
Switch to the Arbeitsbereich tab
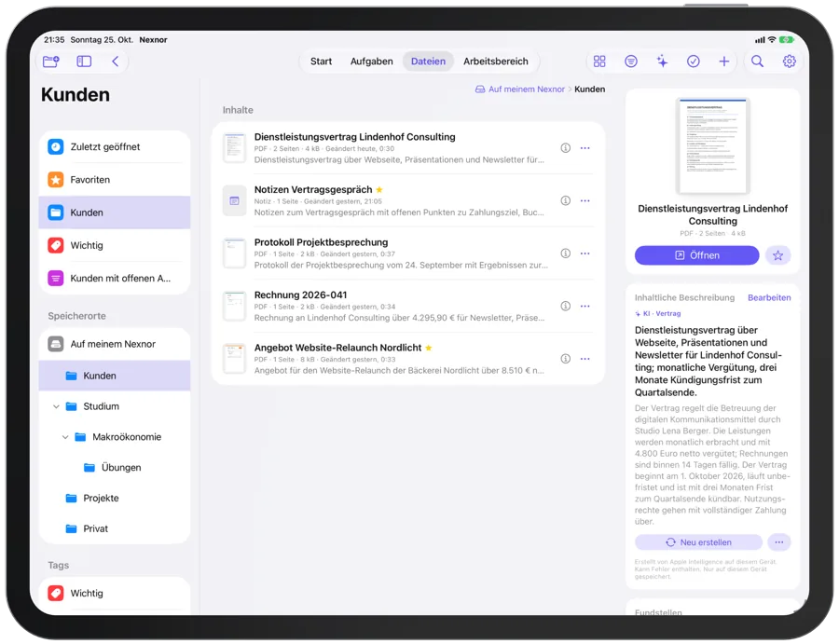[496, 62]
